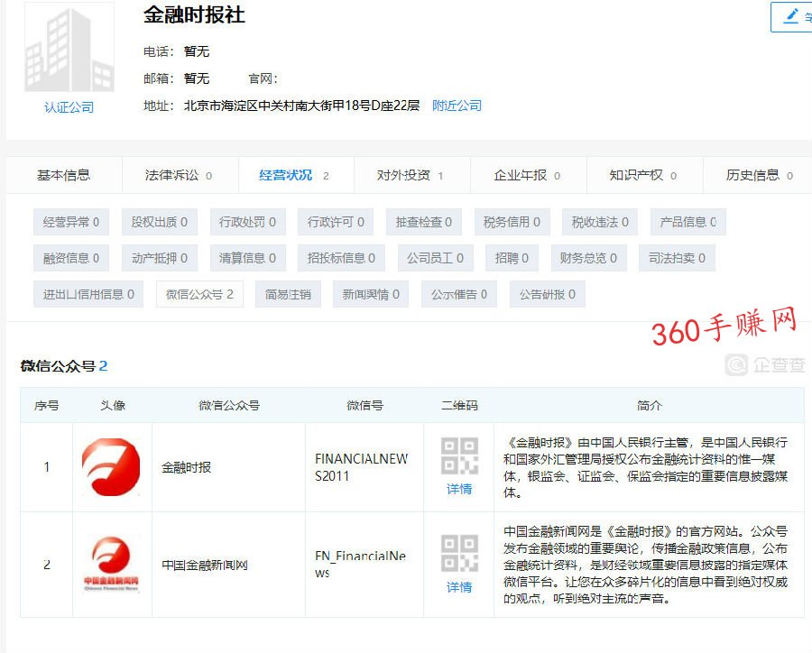This screenshot has width=812, height=653.
Task: Click the 招聘 0 tag
Action: 512,258
